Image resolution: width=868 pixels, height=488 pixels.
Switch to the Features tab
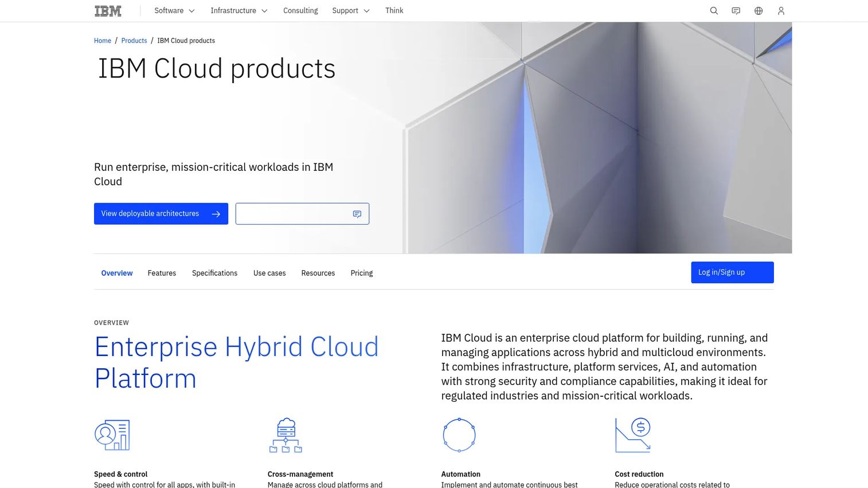click(162, 273)
